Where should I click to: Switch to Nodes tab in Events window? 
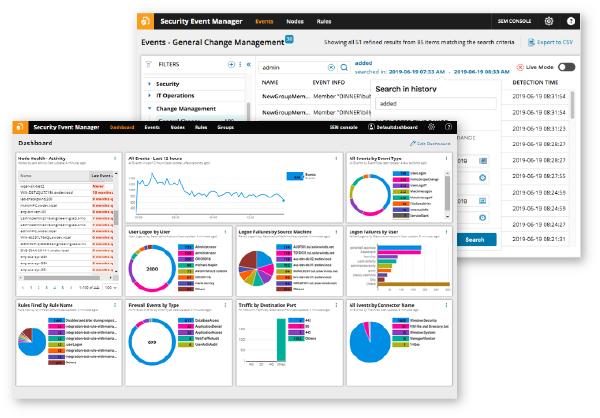[x=295, y=21]
